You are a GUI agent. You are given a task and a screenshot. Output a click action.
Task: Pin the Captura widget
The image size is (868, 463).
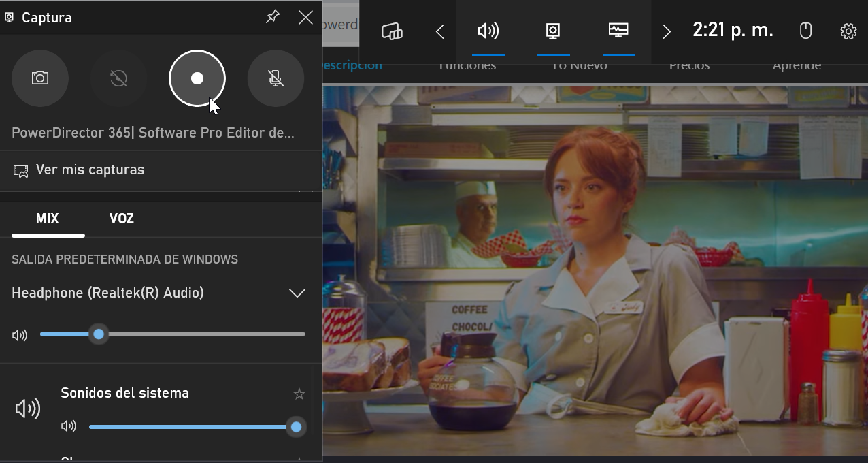tap(273, 17)
